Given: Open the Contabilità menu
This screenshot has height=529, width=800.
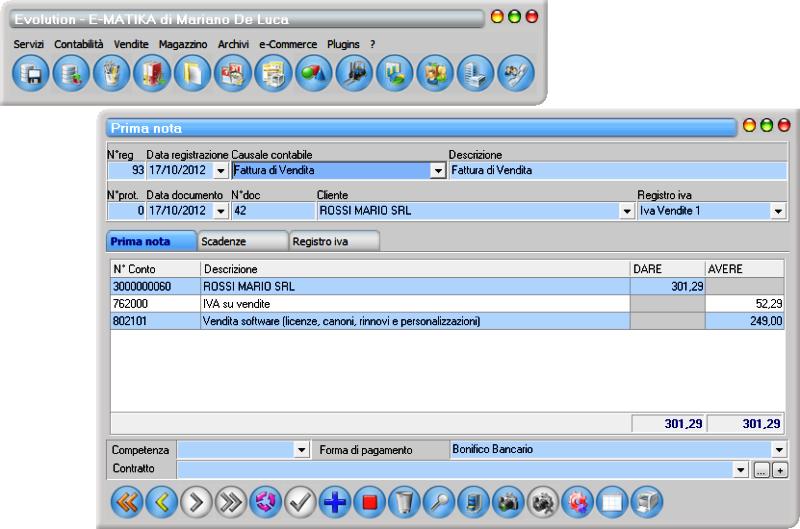Looking at the screenshot, I should click(79, 44).
